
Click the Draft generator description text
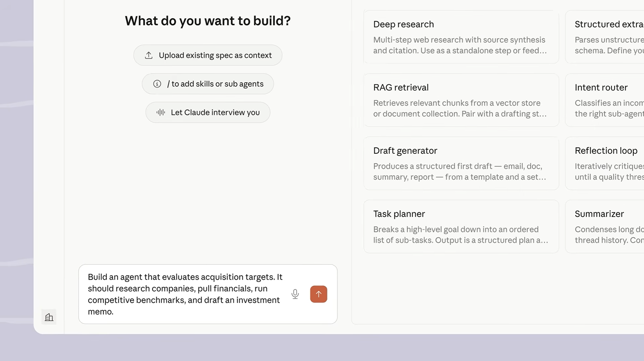[459, 171]
